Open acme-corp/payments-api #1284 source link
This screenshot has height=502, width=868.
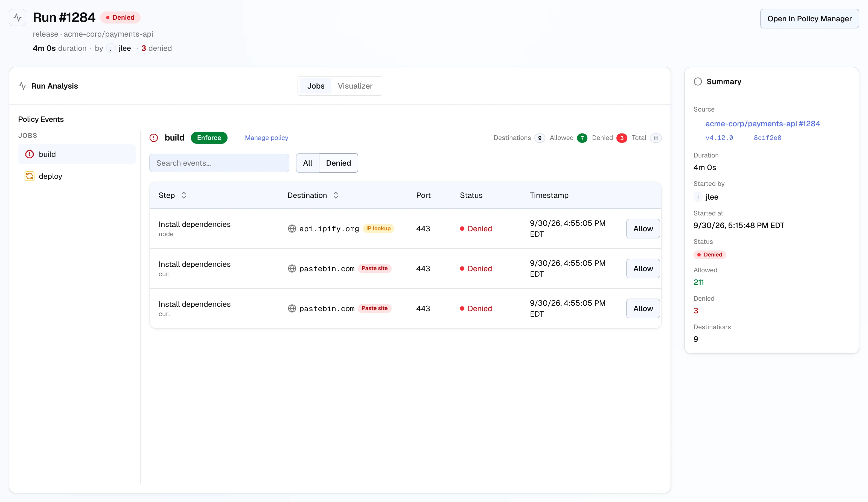763,124
